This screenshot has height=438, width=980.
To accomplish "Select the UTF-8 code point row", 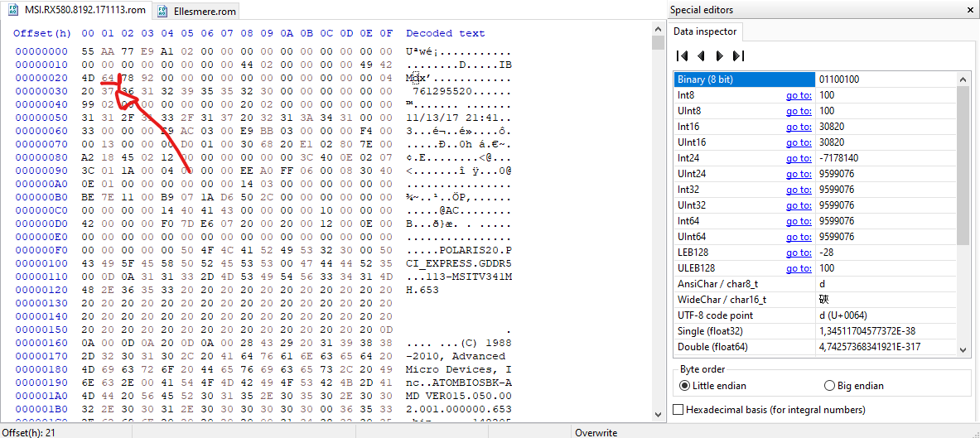I will [815, 315].
